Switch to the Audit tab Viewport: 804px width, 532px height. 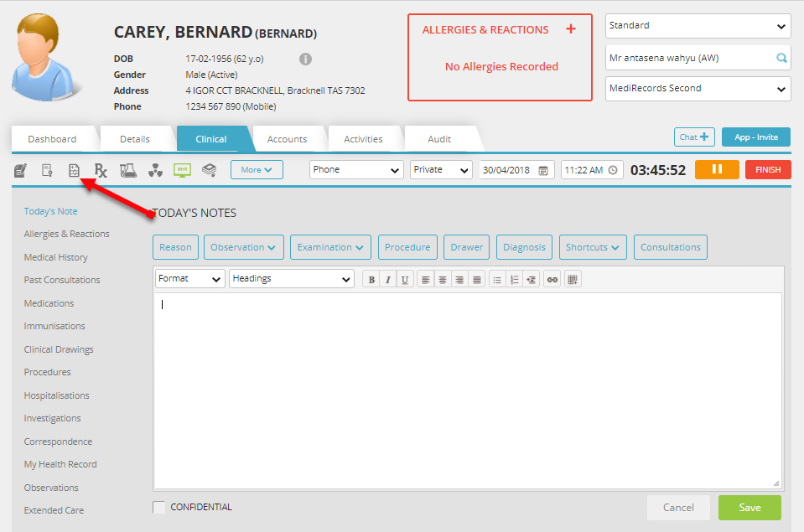[439, 139]
